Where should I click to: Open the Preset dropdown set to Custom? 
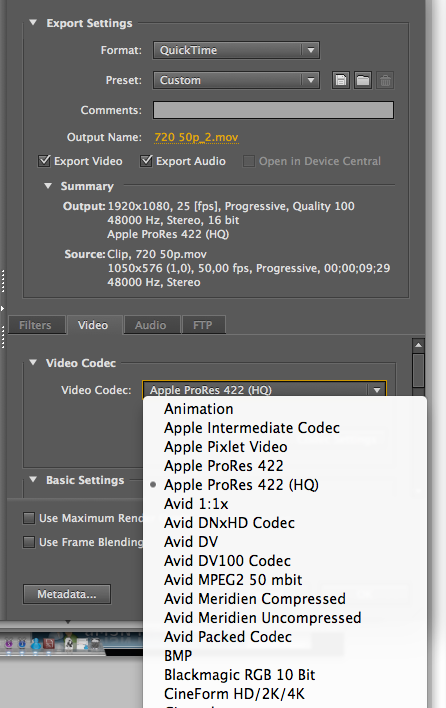pos(236,80)
